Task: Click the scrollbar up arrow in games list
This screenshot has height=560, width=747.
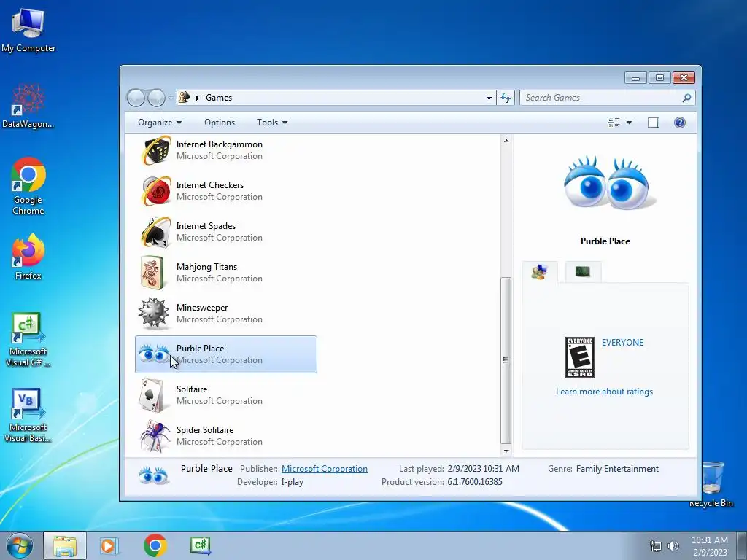Action: (506, 141)
